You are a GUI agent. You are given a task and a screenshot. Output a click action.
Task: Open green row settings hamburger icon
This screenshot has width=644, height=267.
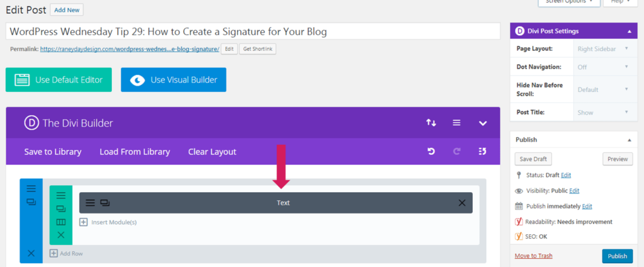pos(61,196)
